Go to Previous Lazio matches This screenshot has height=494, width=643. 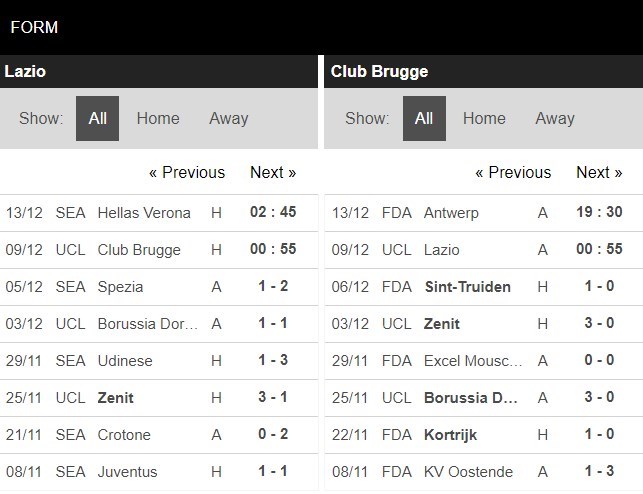[x=187, y=172]
